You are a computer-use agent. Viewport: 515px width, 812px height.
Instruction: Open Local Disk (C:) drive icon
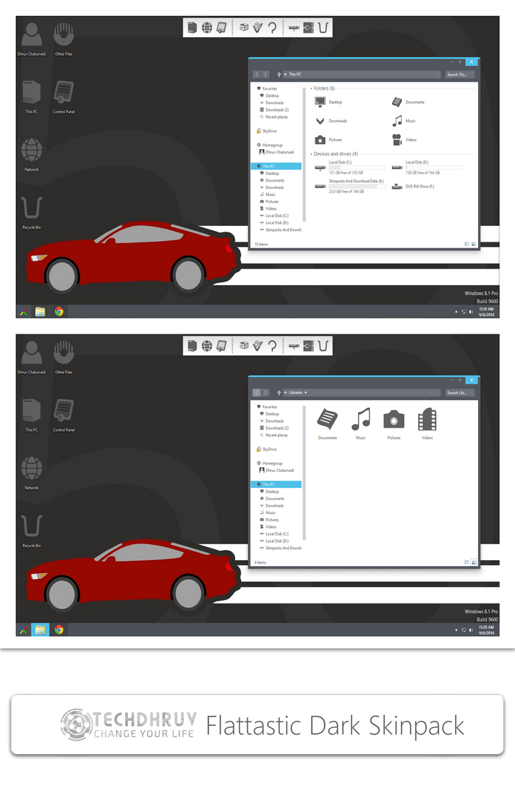click(x=320, y=168)
